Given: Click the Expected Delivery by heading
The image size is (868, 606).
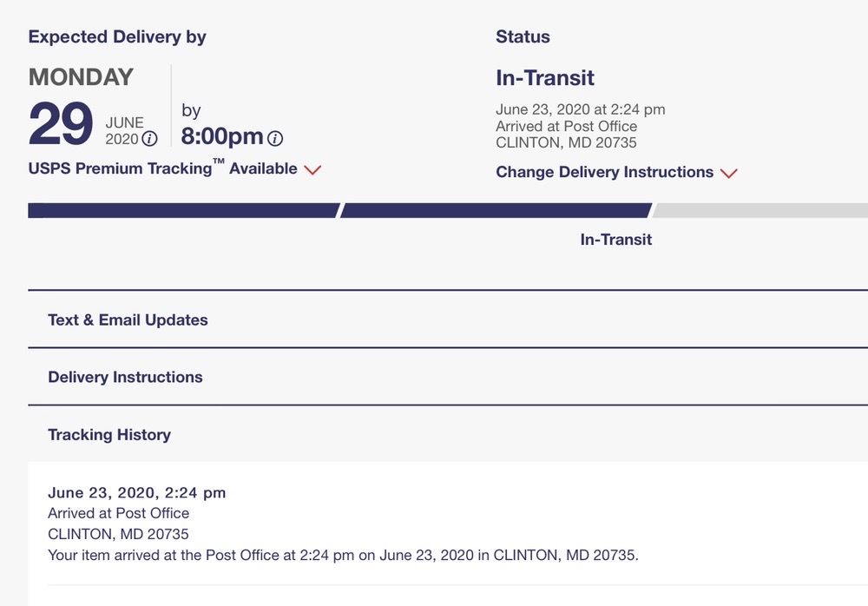Looking at the screenshot, I should tap(117, 37).
